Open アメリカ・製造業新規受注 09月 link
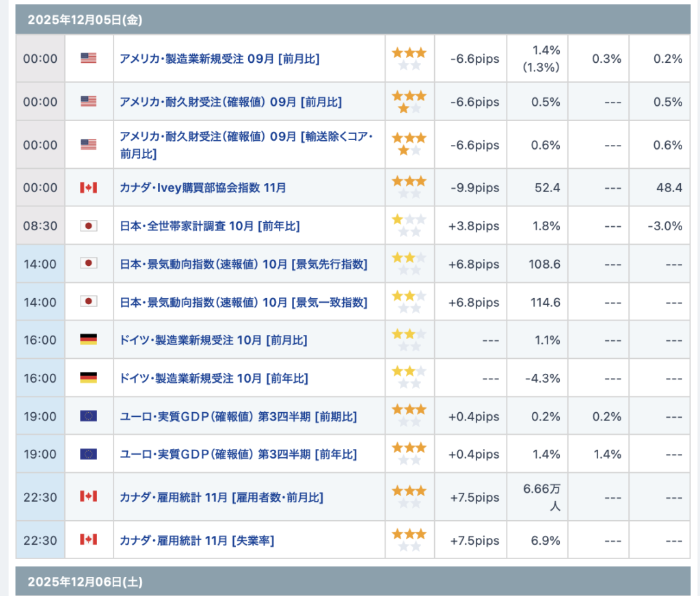The image size is (700, 596). 219,59
